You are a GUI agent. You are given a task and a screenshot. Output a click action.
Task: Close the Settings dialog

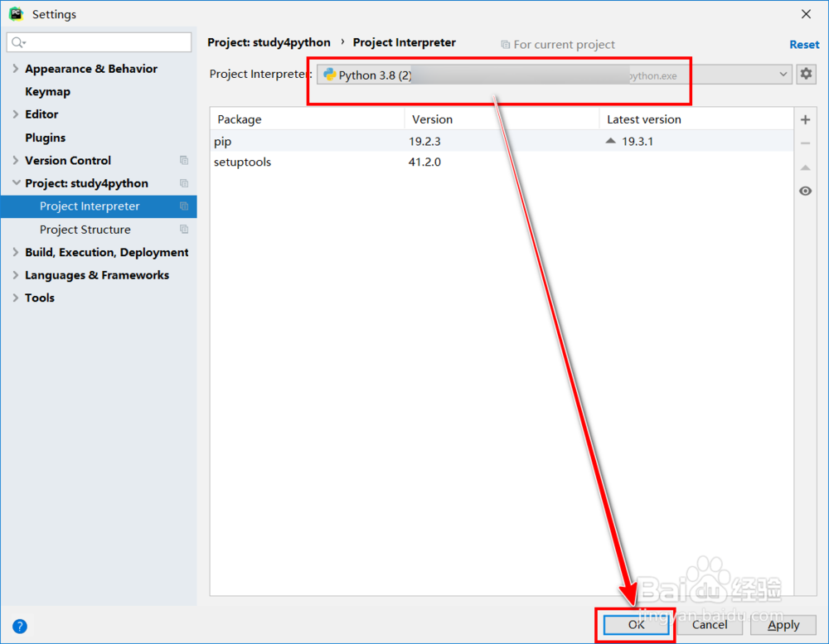click(806, 14)
